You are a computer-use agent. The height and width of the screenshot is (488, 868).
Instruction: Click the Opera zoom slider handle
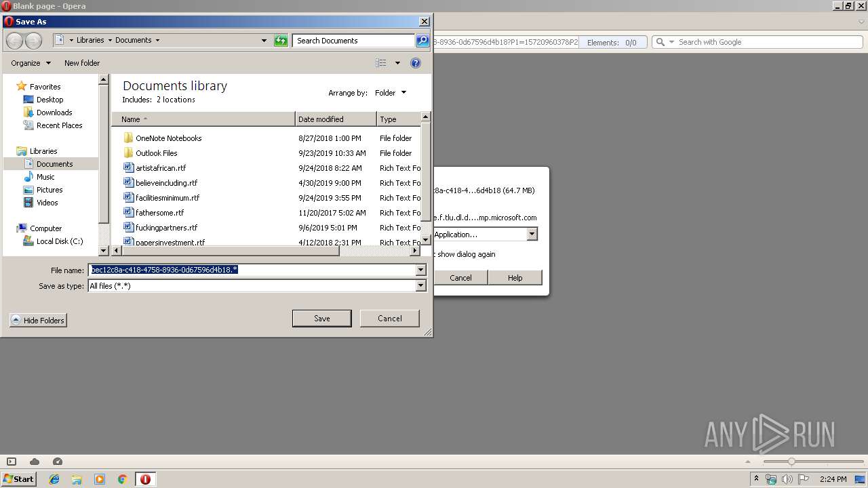[x=791, y=462]
